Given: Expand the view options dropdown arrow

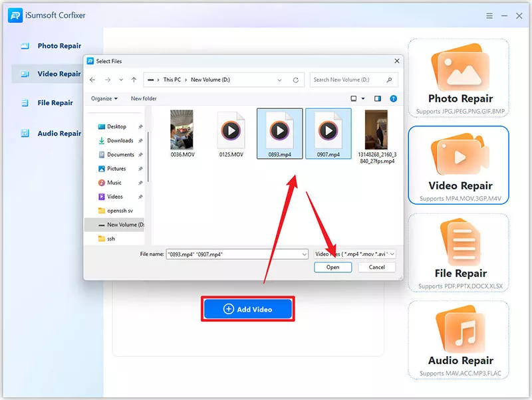Looking at the screenshot, I should coord(363,98).
